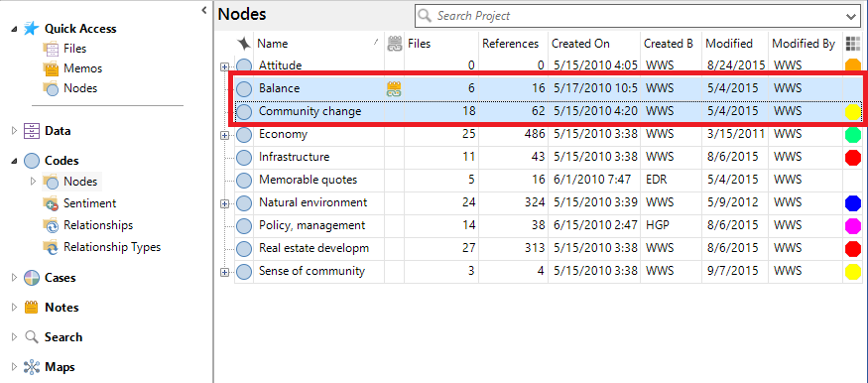Expand the Data section

tap(15, 131)
